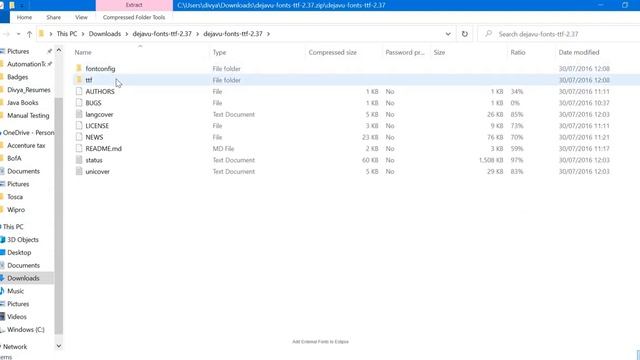Open the Share ribbon tab
Viewport: 640px width, 360px height.
coord(53,17)
